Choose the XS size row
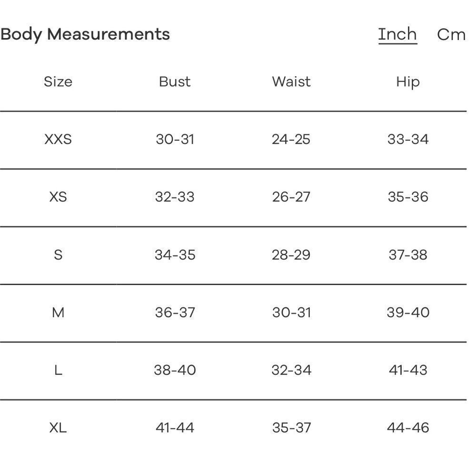The height and width of the screenshot is (476, 476). pyautogui.click(x=233, y=198)
